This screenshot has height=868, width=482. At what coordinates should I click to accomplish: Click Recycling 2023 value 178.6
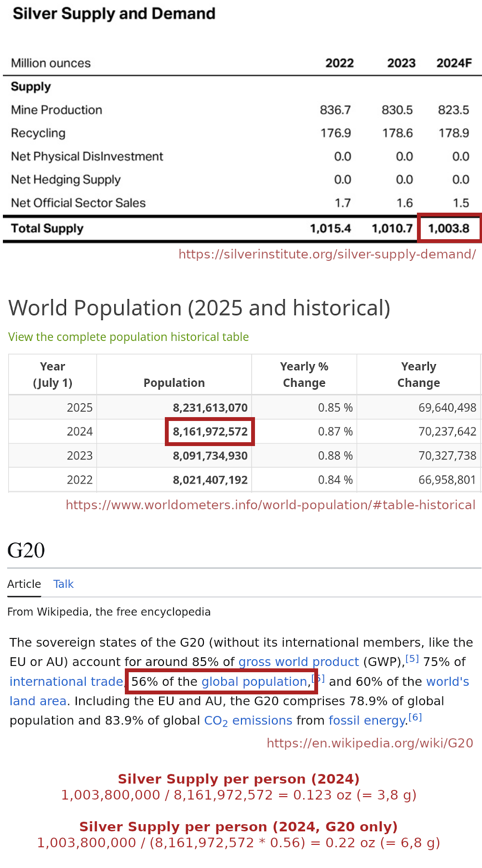point(398,133)
